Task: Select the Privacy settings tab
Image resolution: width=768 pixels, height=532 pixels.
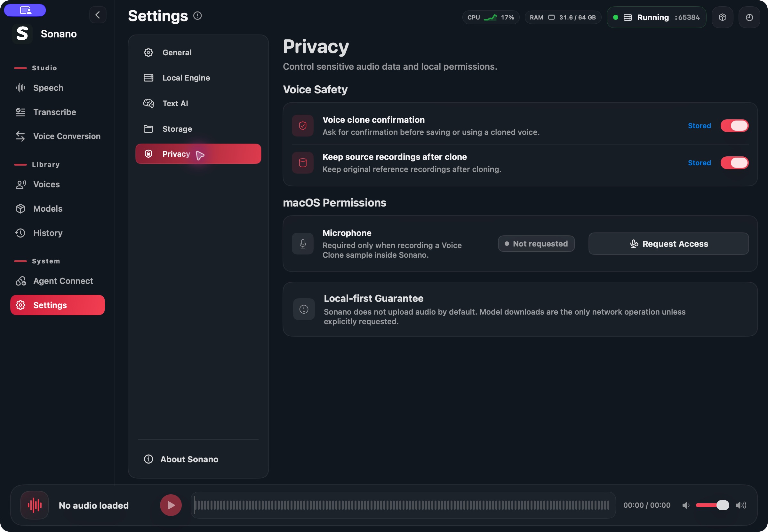Action: [198, 154]
